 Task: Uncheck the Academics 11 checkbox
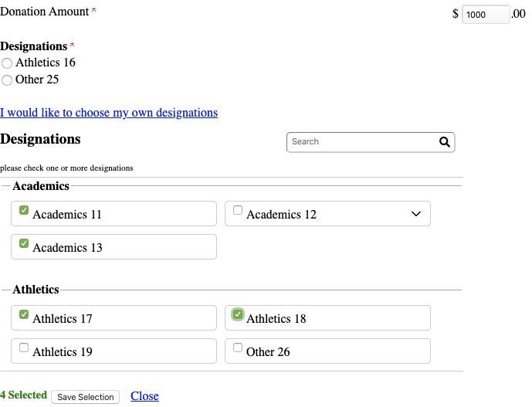tap(24, 210)
